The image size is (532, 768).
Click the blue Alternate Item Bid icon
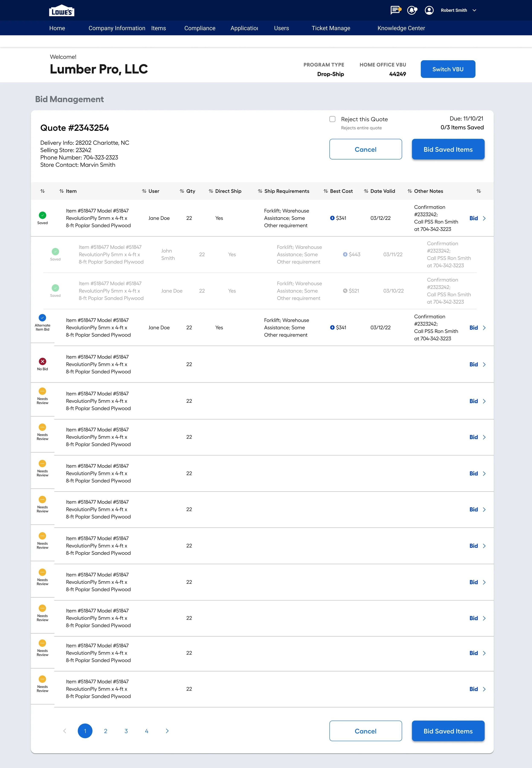click(x=42, y=317)
